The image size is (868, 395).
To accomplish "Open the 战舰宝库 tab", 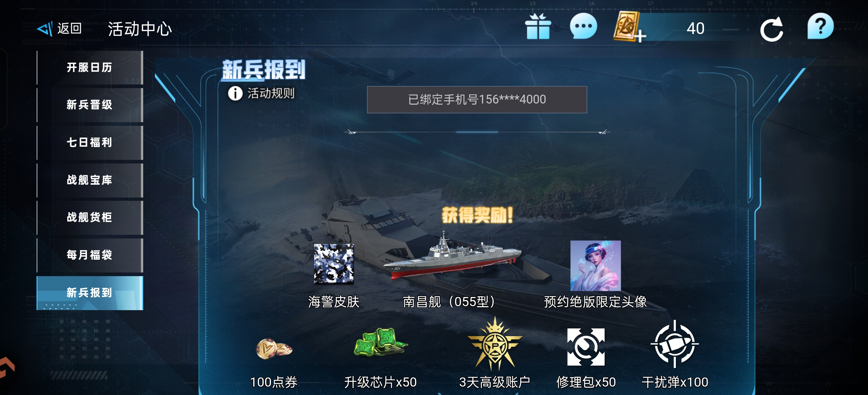I will coord(90,180).
